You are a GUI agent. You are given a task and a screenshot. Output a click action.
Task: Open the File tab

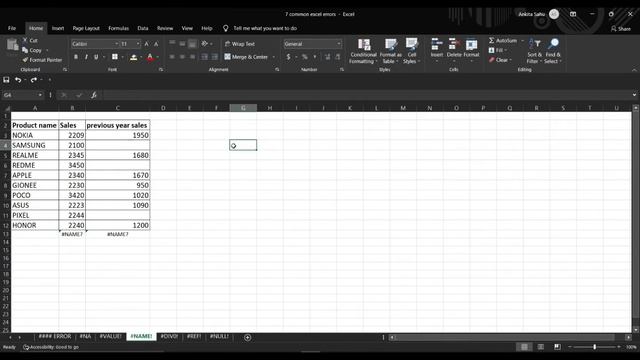[x=12, y=28]
